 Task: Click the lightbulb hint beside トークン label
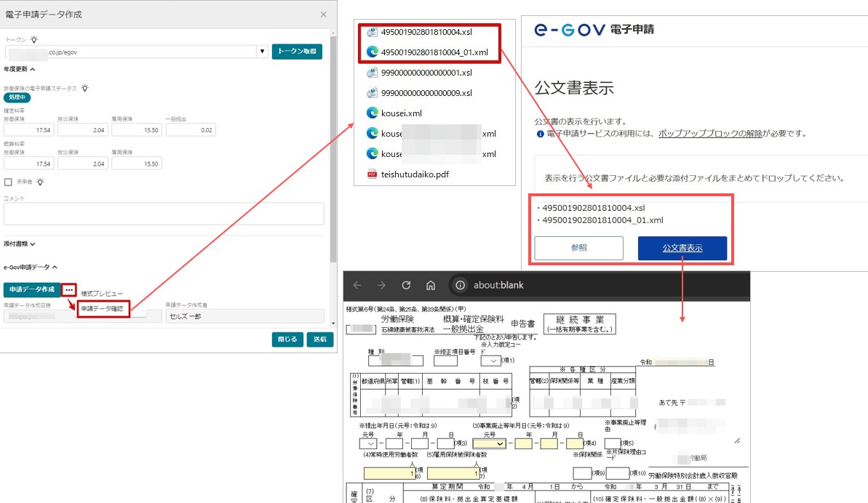tap(34, 40)
